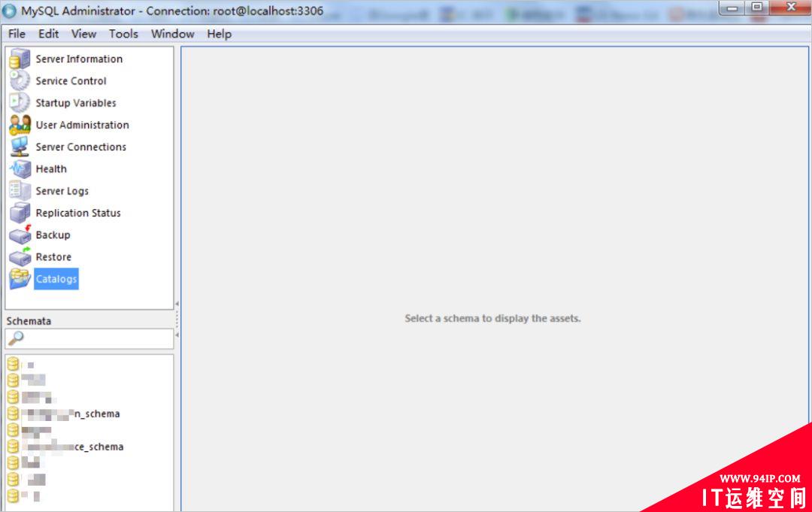812x512 pixels.
Task: Close the MySQL Administrator window
Action: coord(790,8)
